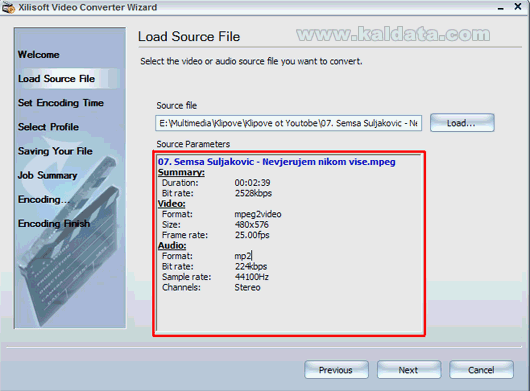Click the summary bit rate 2528kbps
The height and width of the screenshot is (391, 530).
(254, 193)
